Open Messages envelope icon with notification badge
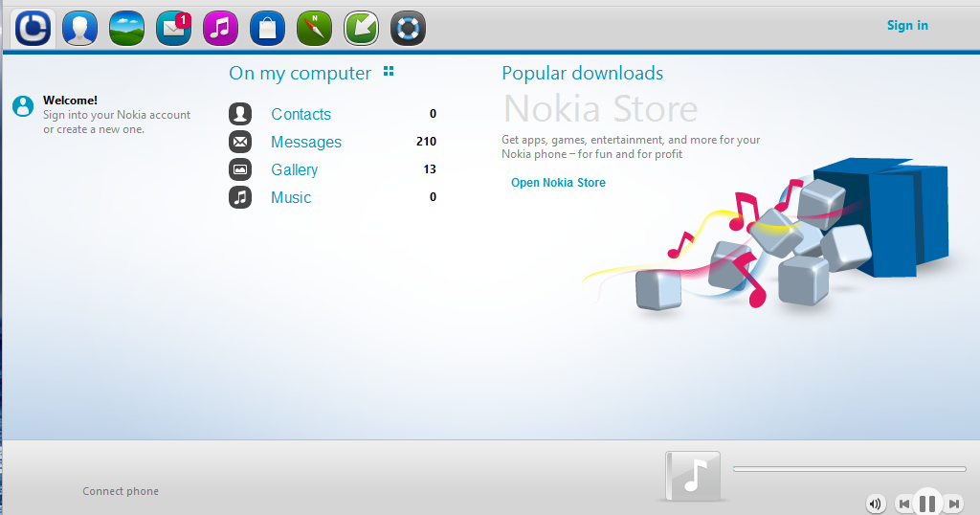This screenshot has height=515, width=980. [x=174, y=28]
